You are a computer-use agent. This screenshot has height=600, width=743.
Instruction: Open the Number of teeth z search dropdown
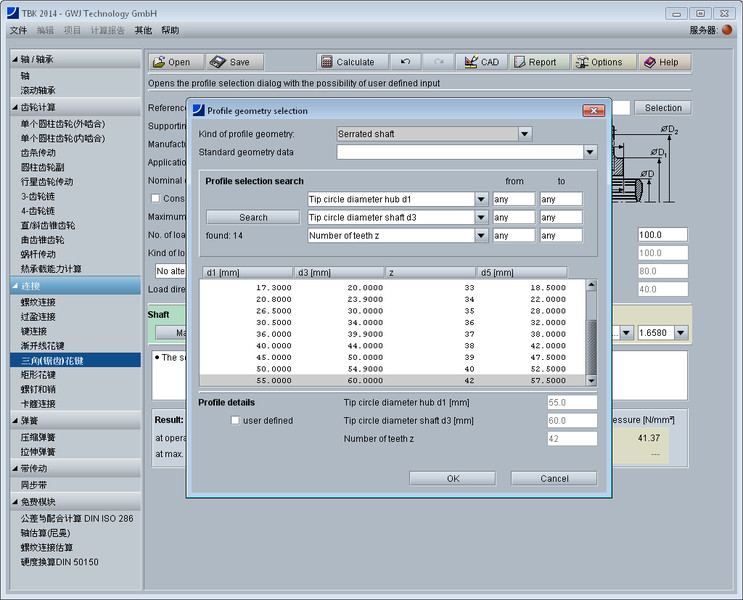[x=481, y=236]
